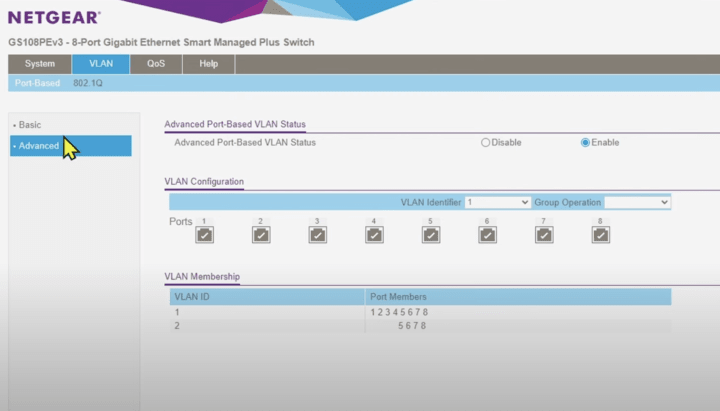Toggle port 8 membership checkbox
Viewport: 720px width, 411px height.
pos(601,235)
